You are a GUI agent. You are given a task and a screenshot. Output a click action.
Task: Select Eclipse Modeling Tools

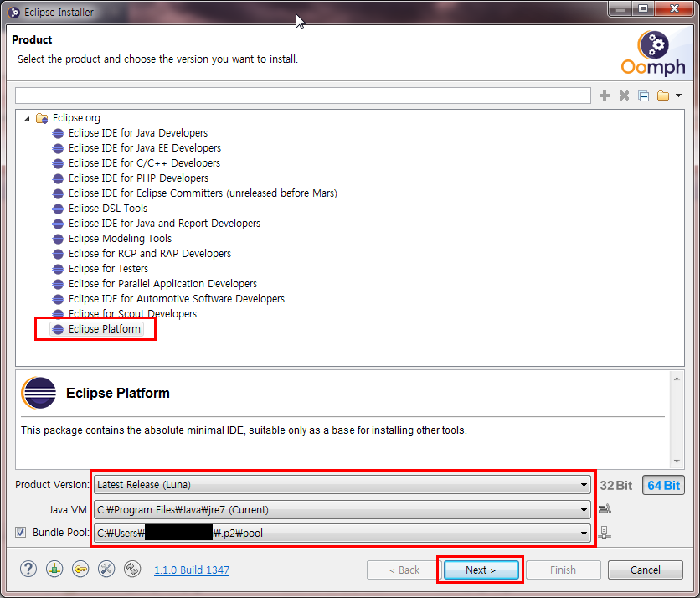120,239
